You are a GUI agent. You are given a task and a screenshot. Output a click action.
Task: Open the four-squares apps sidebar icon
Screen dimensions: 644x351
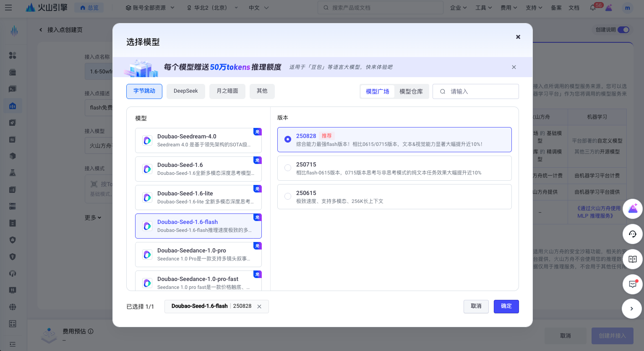(13, 55)
